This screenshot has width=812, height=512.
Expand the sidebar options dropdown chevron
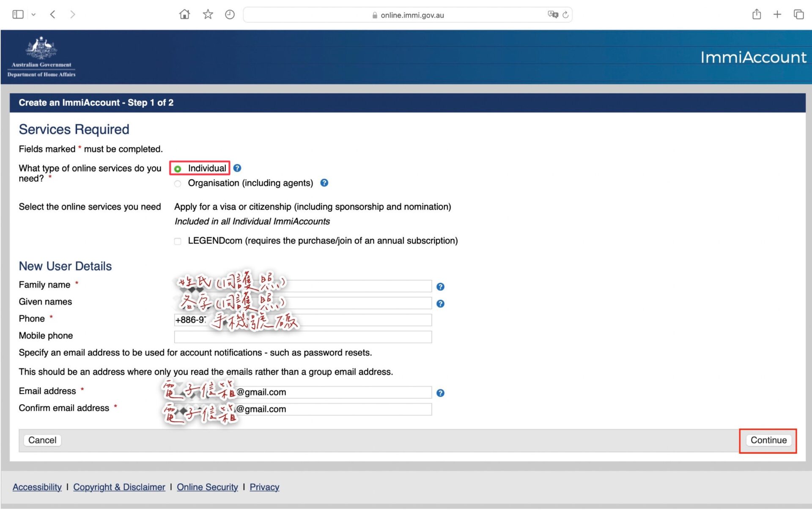(x=33, y=15)
